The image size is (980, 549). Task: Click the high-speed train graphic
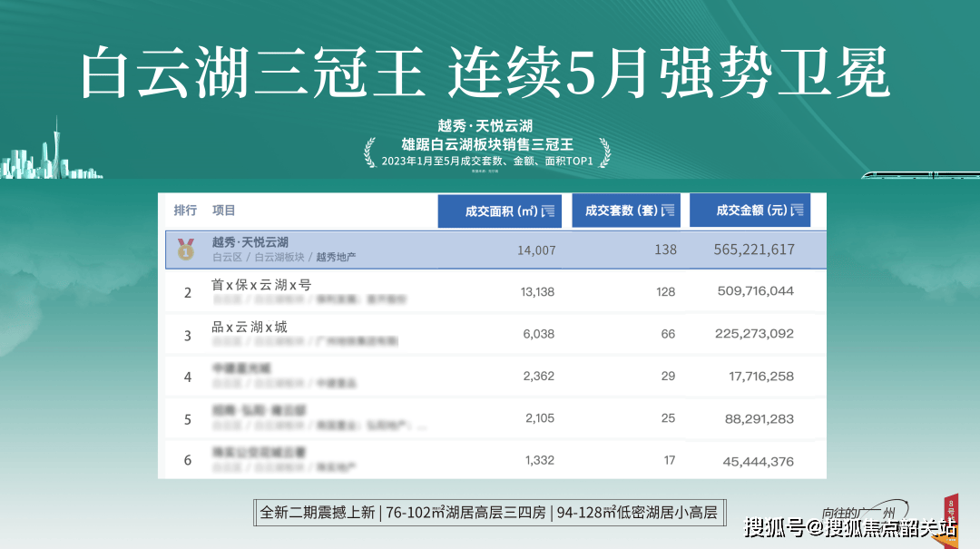pyautogui.click(x=916, y=174)
